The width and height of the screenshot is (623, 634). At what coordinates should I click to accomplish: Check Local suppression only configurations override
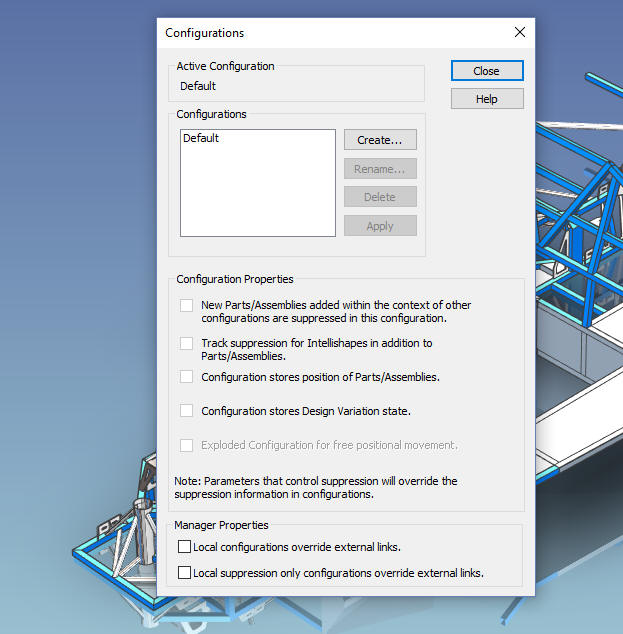(x=184, y=573)
